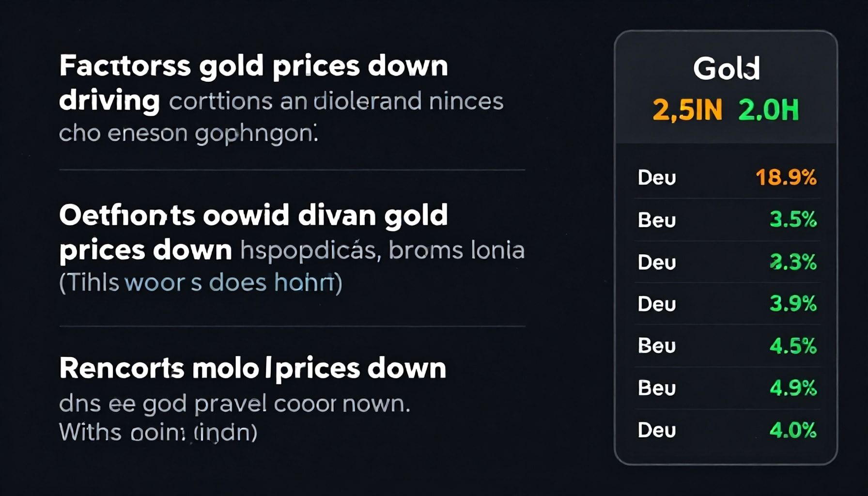Image resolution: width=868 pixels, height=496 pixels.
Task: Click the "dns ee god pravel cooor nown" line
Action: [x=234, y=403]
